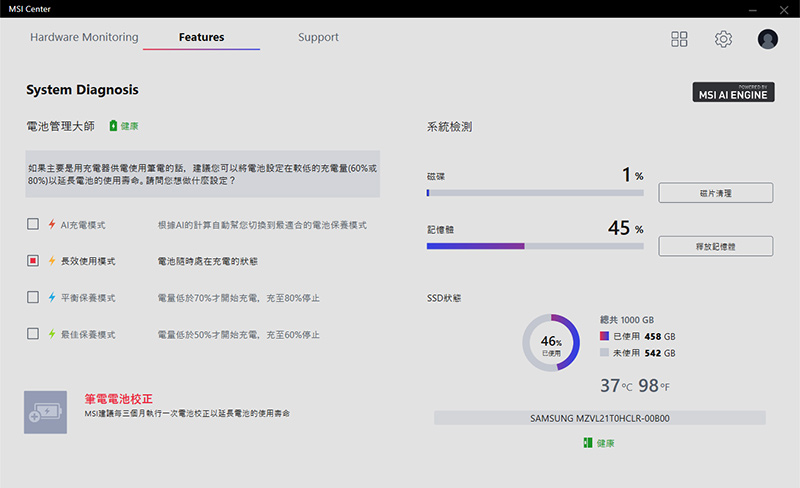Open the apps grid icon in header

point(679,39)
